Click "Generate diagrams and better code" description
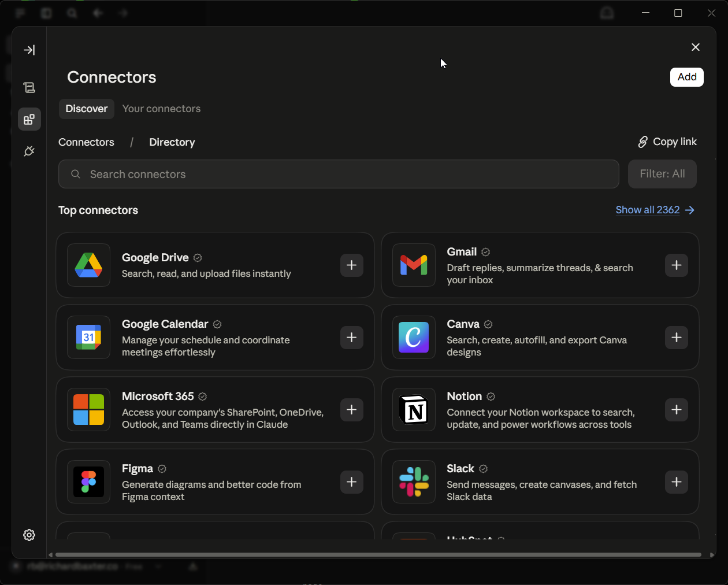 click(x=211, y=491)
